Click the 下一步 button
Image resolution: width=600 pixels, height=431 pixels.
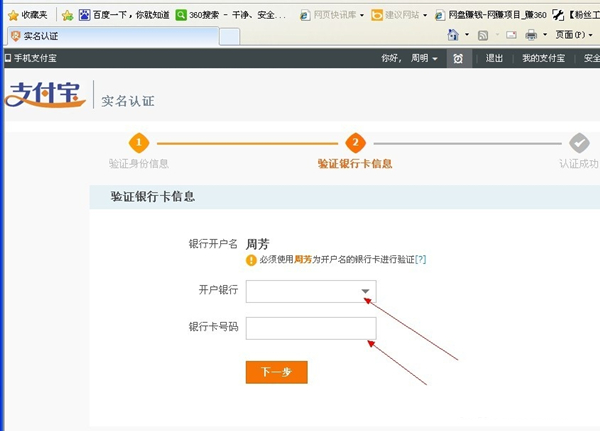click(277, 372)
